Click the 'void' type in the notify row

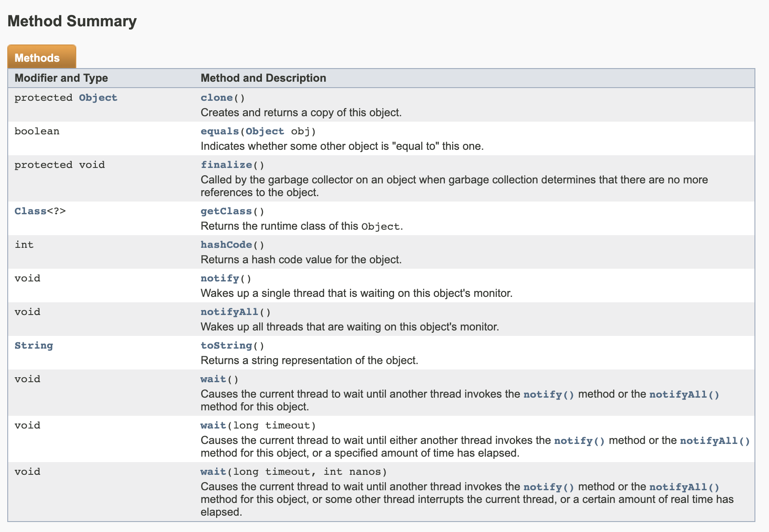click(x=27, y=278)
